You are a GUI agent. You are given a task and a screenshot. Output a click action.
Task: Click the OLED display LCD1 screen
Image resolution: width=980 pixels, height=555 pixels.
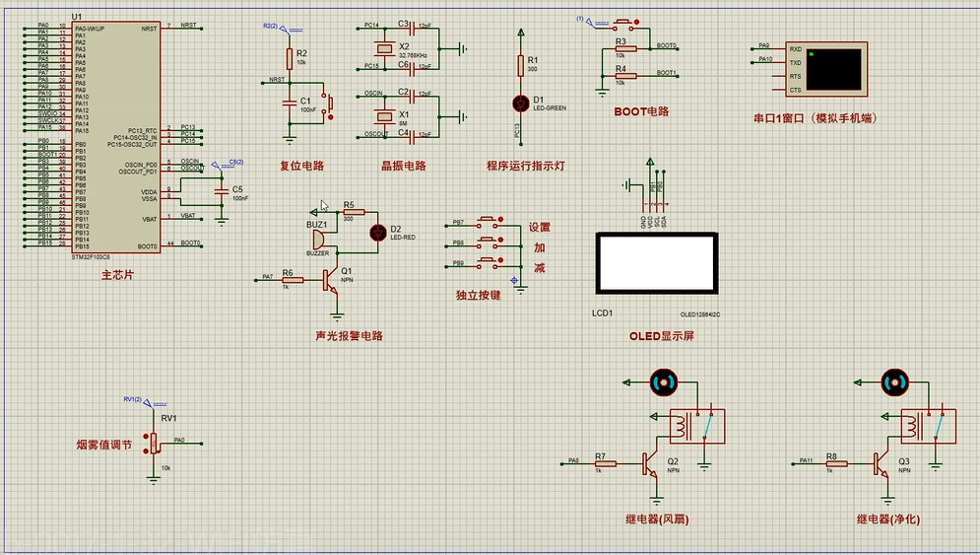[657, 263]
